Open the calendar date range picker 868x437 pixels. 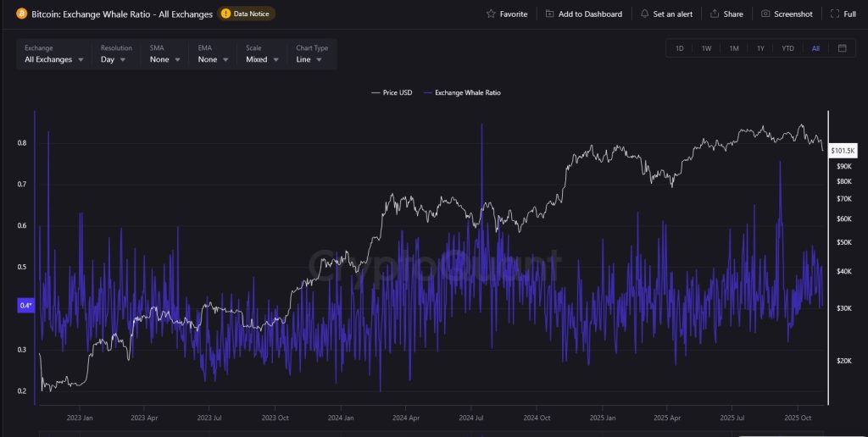(842, 48)
